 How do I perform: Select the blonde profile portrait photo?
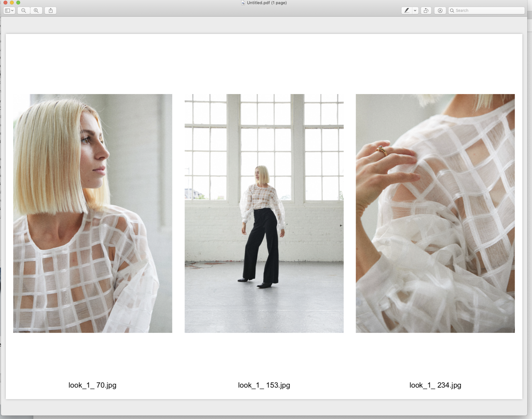coord(92,214)
